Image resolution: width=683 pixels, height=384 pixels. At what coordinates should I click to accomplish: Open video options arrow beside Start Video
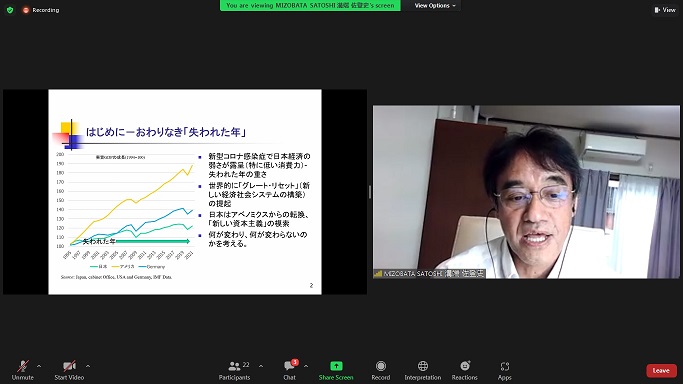point(88,366)
